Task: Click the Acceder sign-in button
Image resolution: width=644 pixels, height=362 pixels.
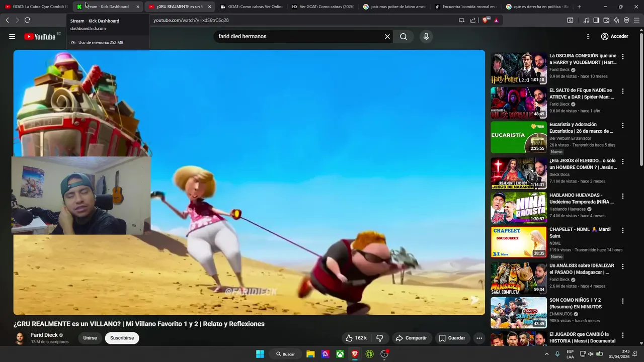Action: point(614,36)
